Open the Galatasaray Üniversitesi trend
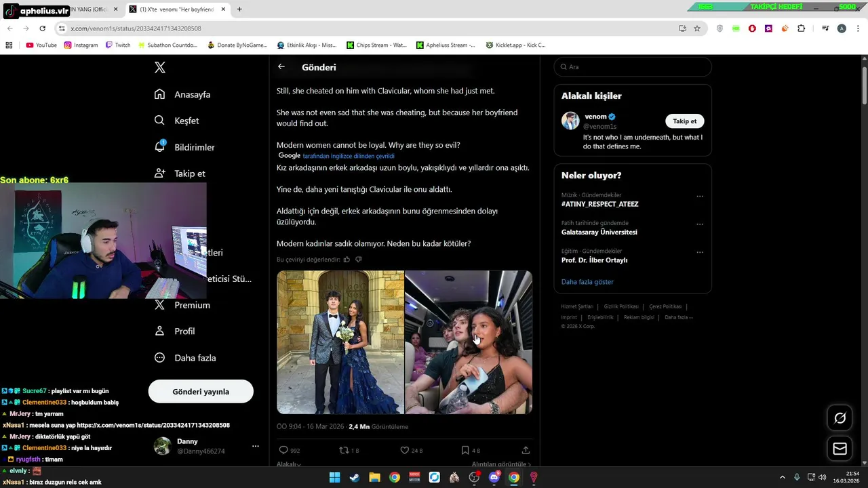868x488 pixels. tap(599, 232)
